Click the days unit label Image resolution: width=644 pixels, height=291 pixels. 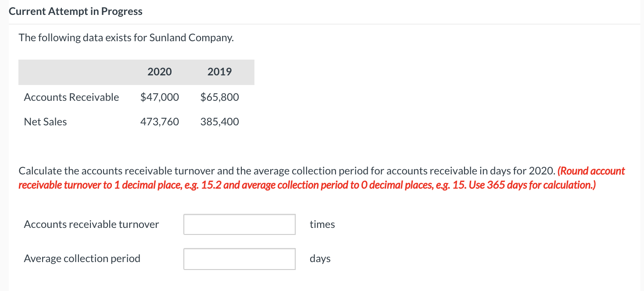pyautogui.click(x=320, y=259)
